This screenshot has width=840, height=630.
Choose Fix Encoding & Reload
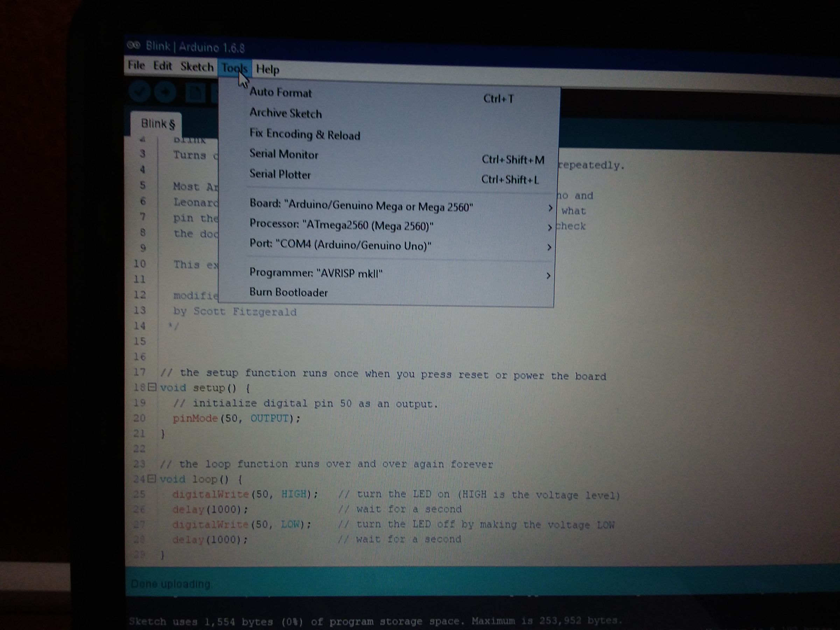tap(304, 135)
